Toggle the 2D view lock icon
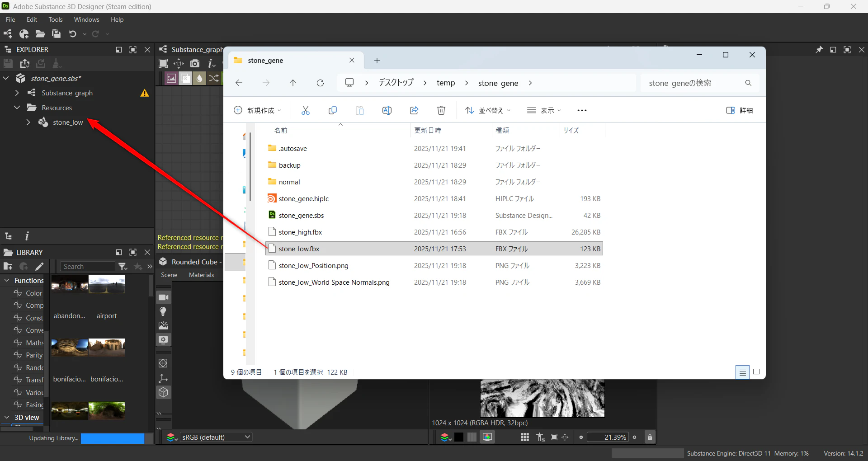Screen dimensions: 868x461 (x=650, y=437)
